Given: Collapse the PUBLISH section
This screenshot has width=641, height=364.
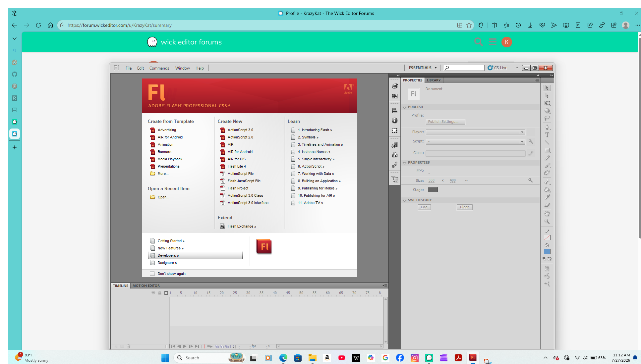Looking at the screenshot, I should 404,107.
